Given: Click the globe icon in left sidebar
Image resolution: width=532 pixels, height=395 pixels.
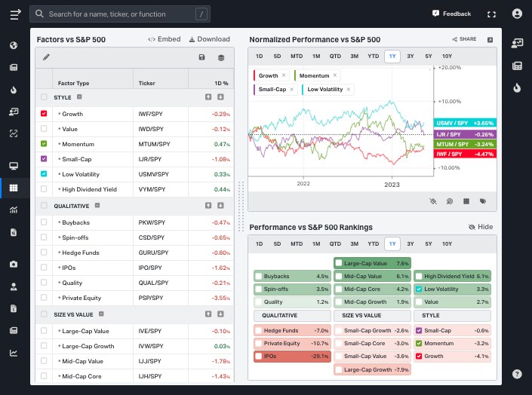Looking at the screenshot, I should coord(14,45).
